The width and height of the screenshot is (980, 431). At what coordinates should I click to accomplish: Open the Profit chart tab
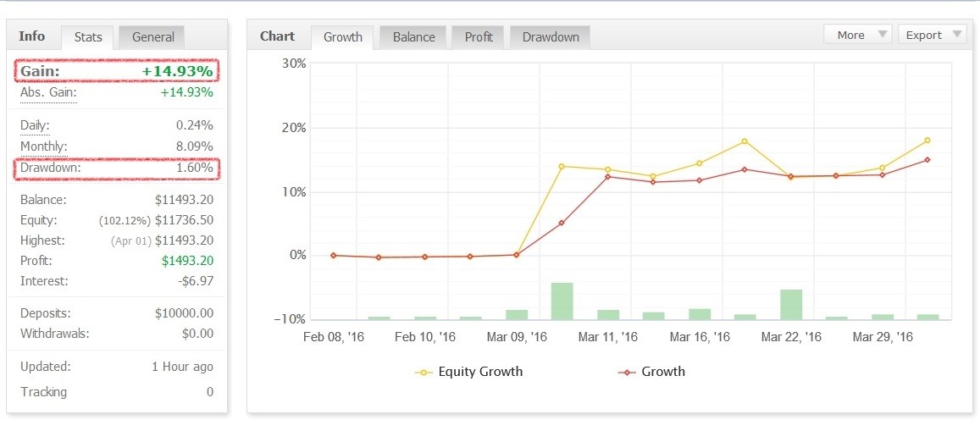[479, 37]
